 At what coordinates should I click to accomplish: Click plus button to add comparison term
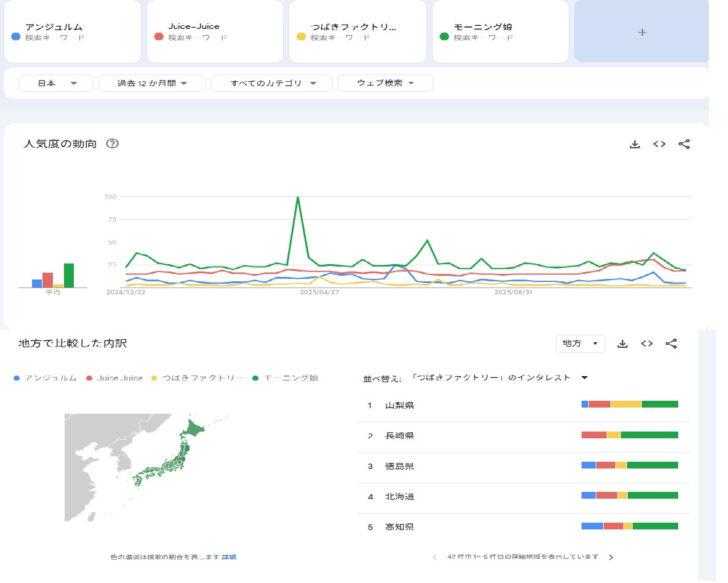click(x=642, y=32)
